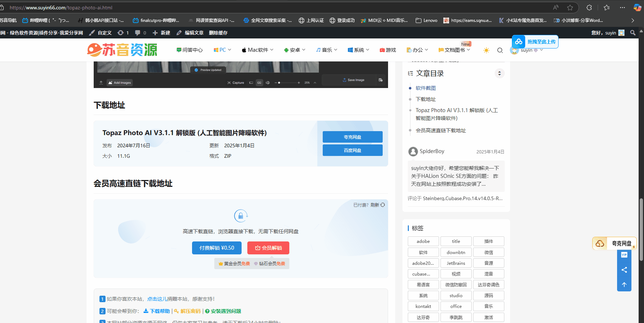Click the Steinberg.Cubase.Pro comment link

point(463,198)
